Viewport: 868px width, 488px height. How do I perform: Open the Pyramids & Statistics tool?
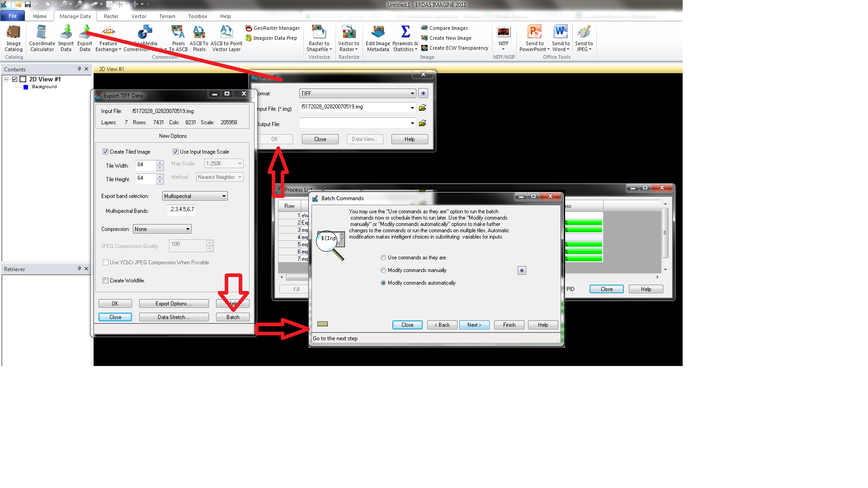[x=405, y=38]
